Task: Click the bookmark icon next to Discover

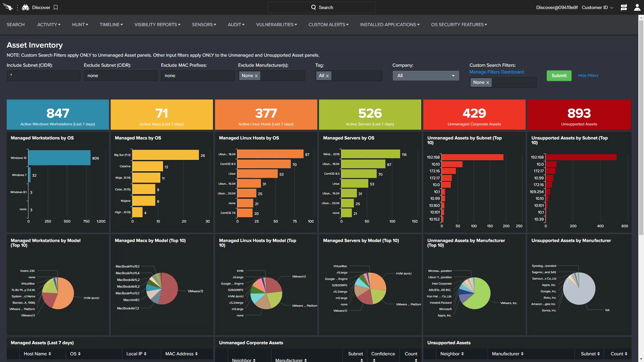Action: point(55,7)
